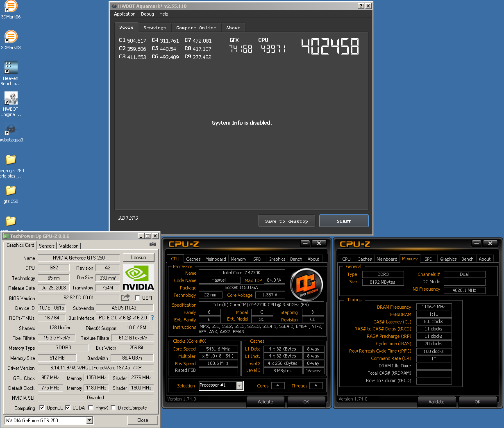Switch to the Sensors tab in GPU-Z
Viewport: 504px width, 428px height.
tap(47, 246)
